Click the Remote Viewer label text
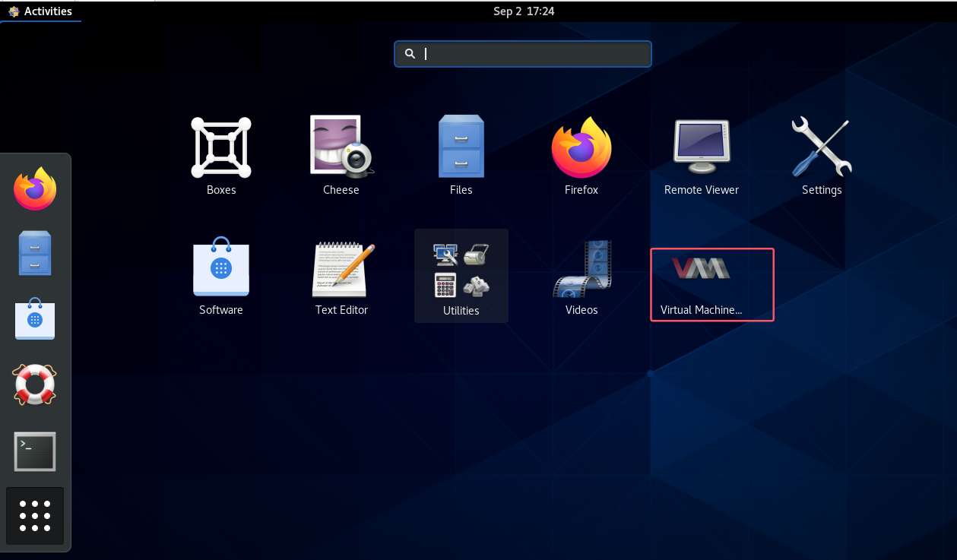 tap(702, 190)
